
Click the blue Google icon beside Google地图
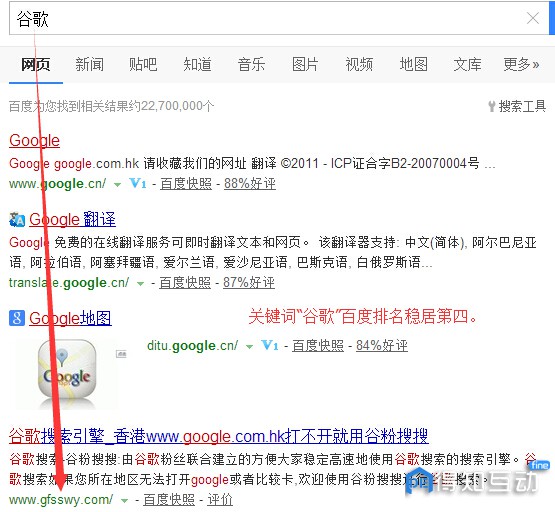(x=17, y=318)
